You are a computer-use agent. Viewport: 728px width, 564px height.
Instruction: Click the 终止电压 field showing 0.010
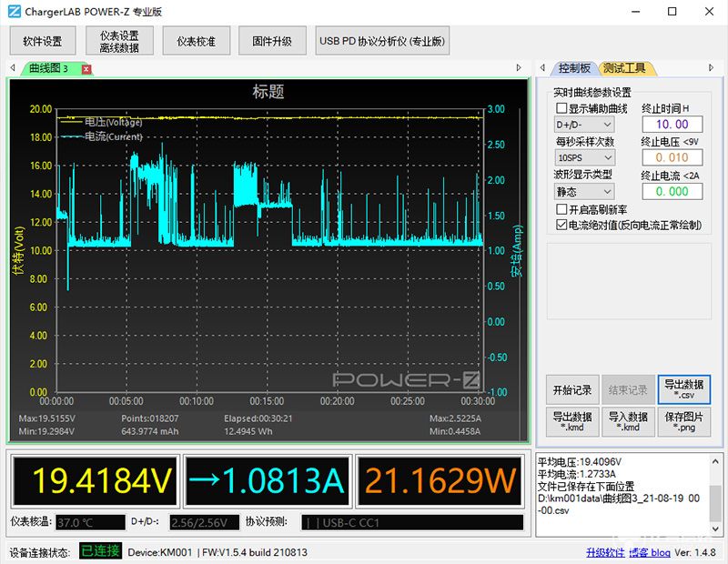[672, 157]
